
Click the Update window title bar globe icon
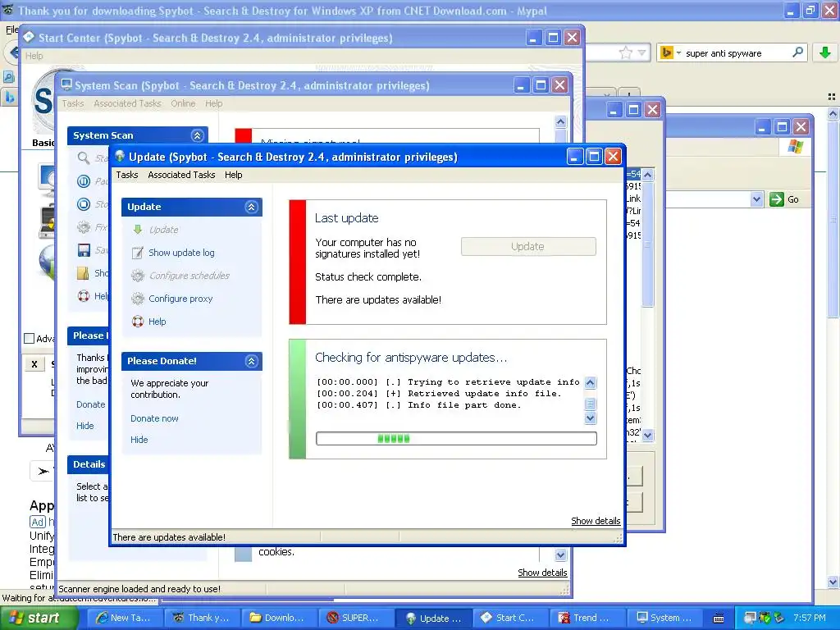(120, 157)
